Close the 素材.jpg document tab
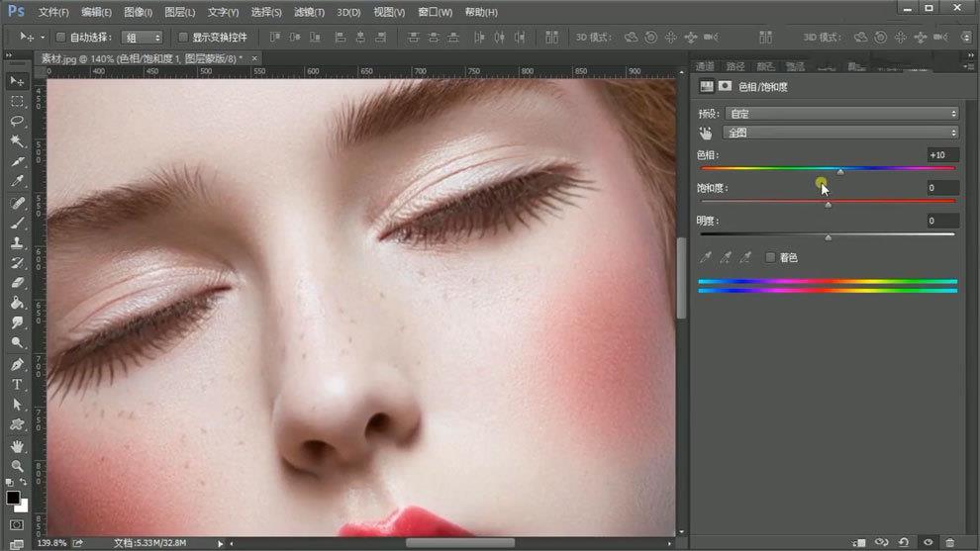This screenshot has width=980, height=551. click(x=254, y=58)
